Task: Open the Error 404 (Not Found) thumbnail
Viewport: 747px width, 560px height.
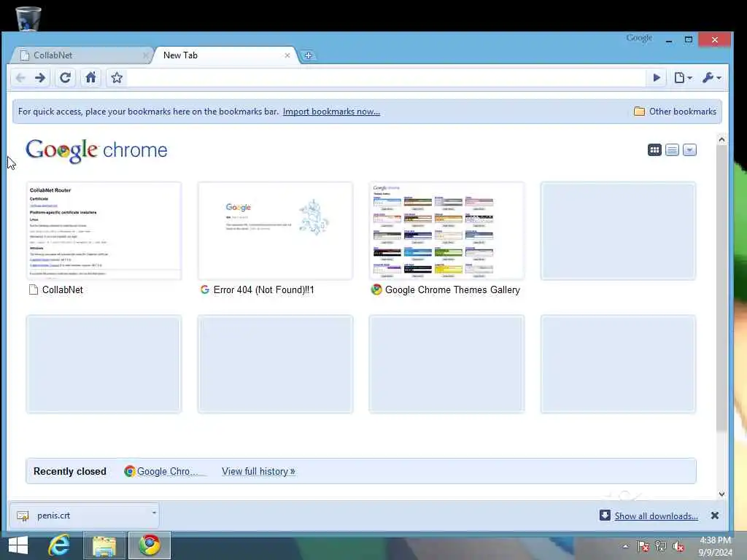Action: 275,231
